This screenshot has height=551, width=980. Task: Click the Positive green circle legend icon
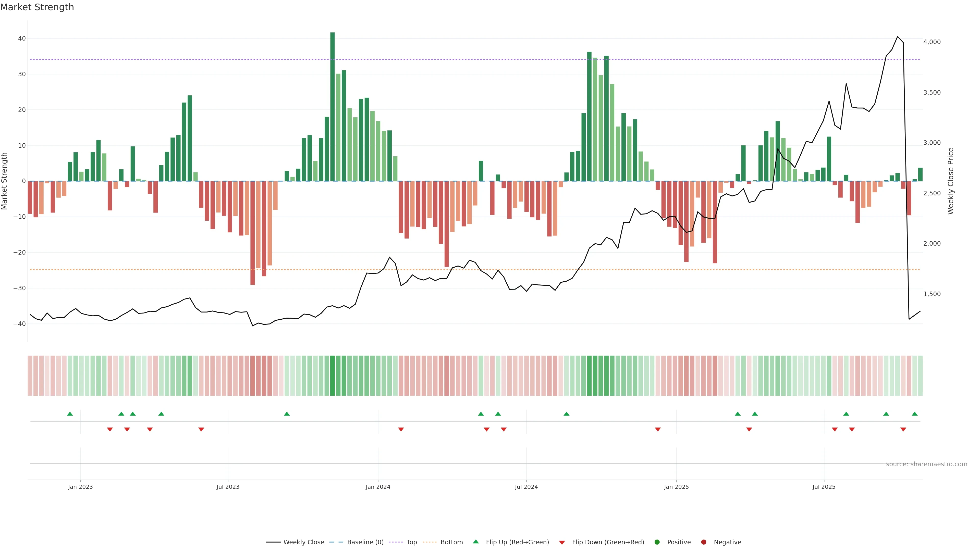click(657, 542)
